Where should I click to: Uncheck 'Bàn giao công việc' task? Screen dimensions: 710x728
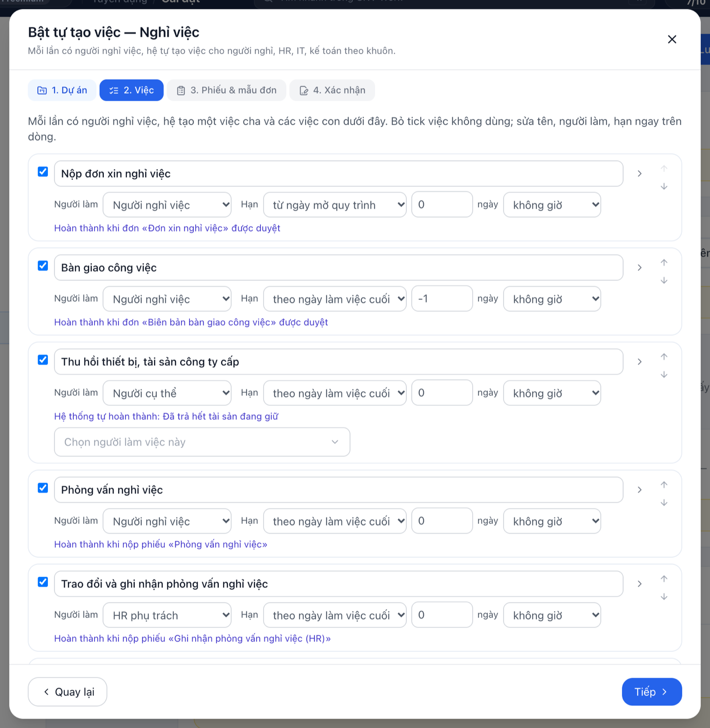tap(43, 266)
